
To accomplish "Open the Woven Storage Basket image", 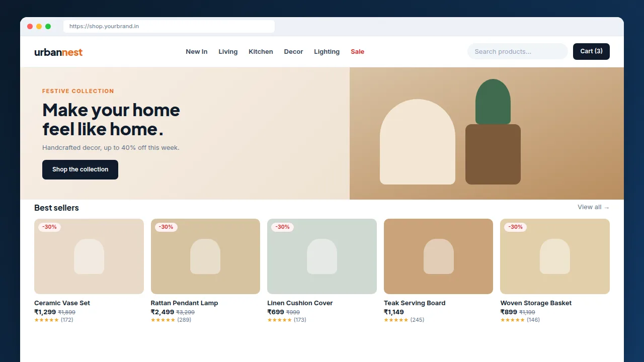I will click(555, 256).
